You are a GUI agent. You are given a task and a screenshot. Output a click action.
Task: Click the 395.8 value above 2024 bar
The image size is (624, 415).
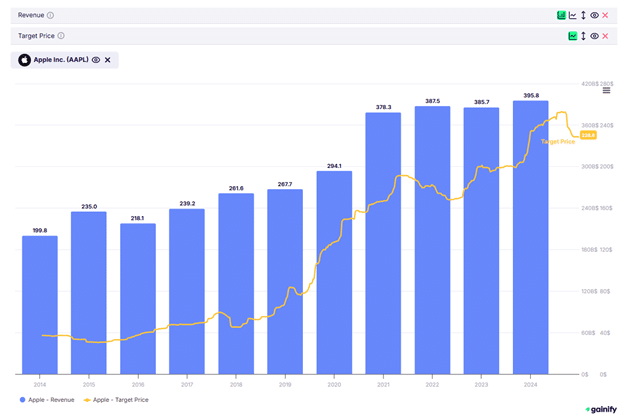(x=531, y=95)
